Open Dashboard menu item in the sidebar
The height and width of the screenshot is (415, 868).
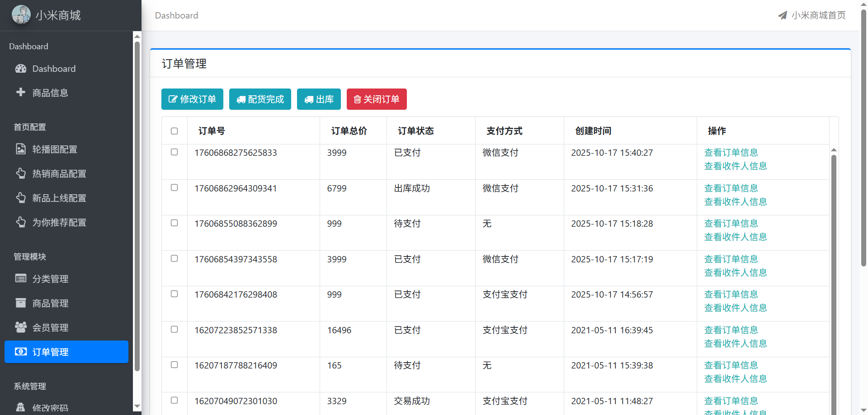(66, 69)
